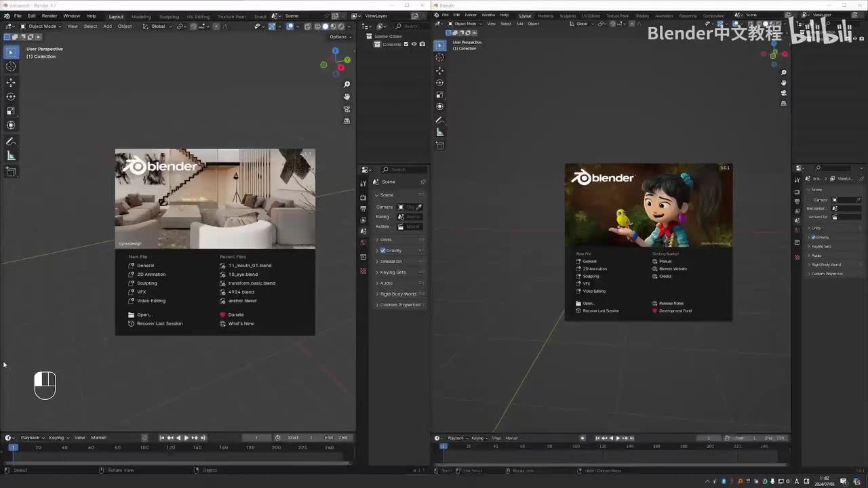This screenshot has height=488, width=868.
Task: Select the Cursor tool in right Blender window
Action: pos(439,58)
